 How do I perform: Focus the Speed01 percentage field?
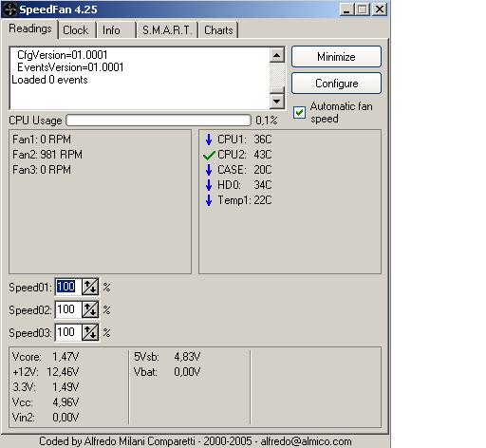point(68,287)
